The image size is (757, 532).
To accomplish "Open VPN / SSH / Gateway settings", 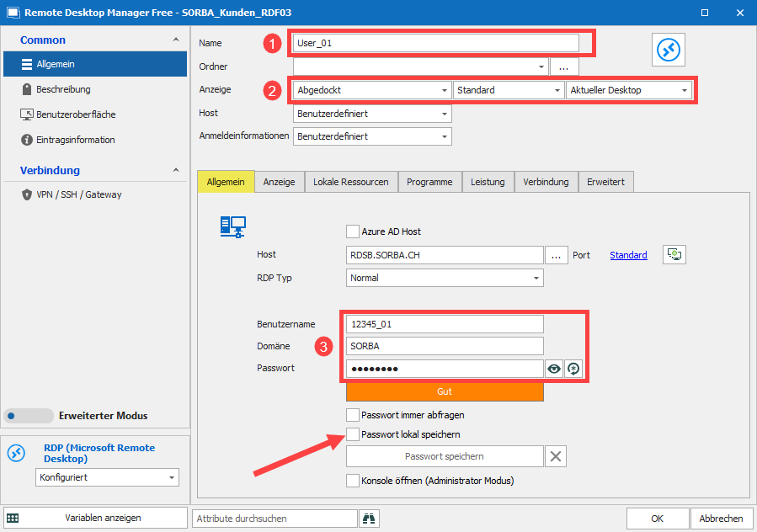I will [79, 194].
